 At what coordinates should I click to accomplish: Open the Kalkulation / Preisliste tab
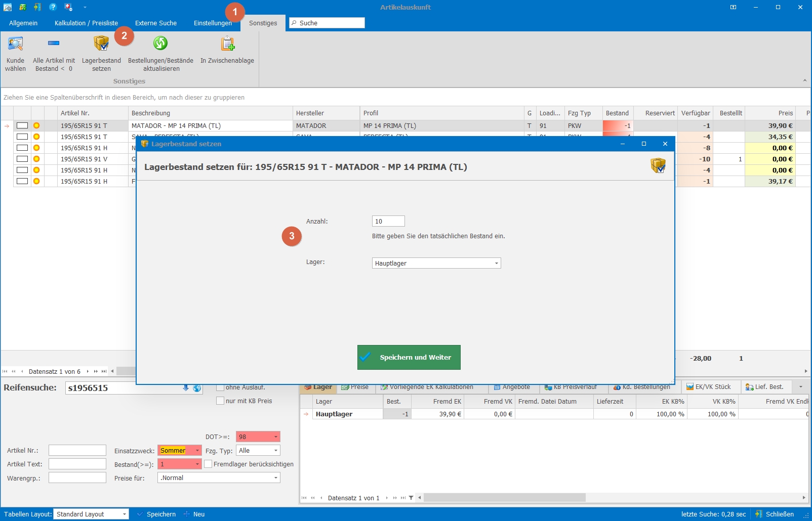(86, 23)
